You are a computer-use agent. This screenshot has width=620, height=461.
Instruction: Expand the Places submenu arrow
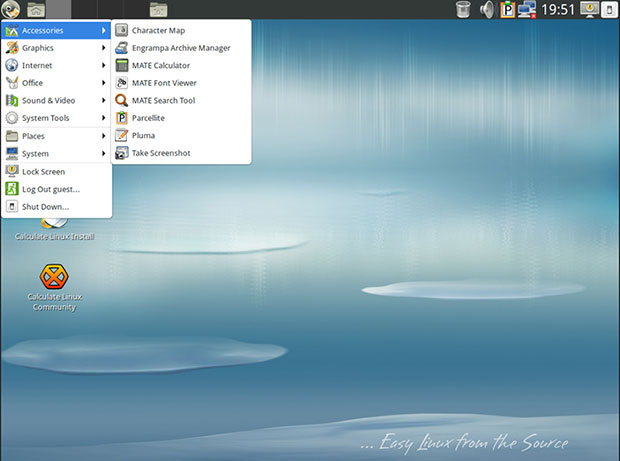[x=104, y=136]
